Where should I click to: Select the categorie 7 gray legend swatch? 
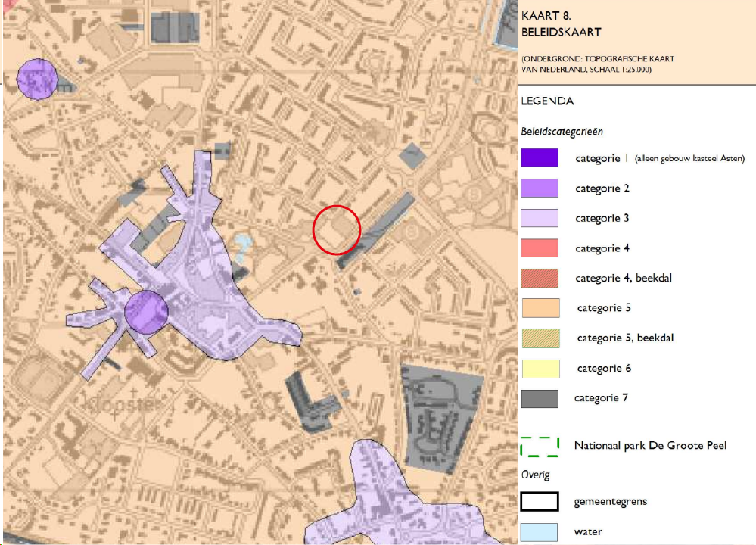(539, 397)
